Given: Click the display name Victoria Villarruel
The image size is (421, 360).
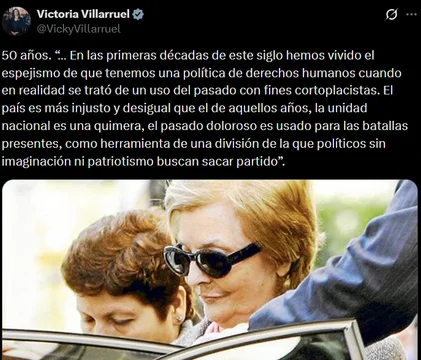Looking at the screenshot, I should 83,14.
